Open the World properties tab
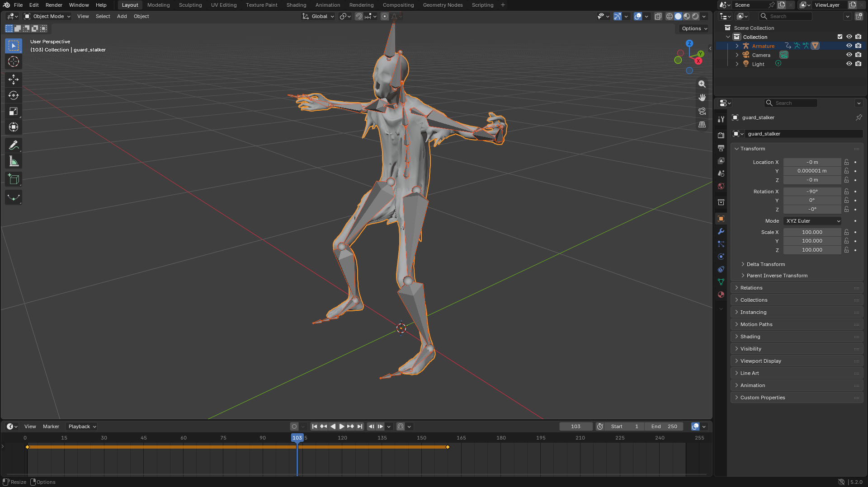This screenshot has height=487, width=868. point(721,186)
